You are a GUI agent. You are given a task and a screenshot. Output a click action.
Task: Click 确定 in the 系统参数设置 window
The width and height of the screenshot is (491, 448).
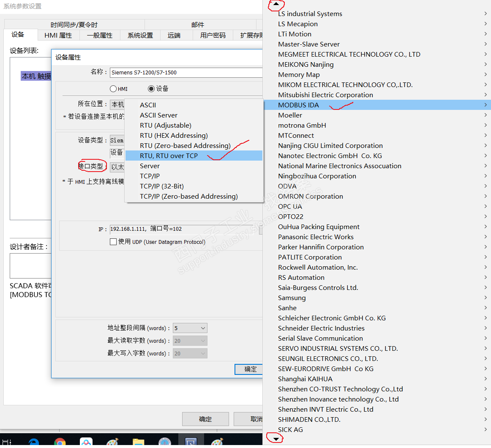[x=205, y=419]
